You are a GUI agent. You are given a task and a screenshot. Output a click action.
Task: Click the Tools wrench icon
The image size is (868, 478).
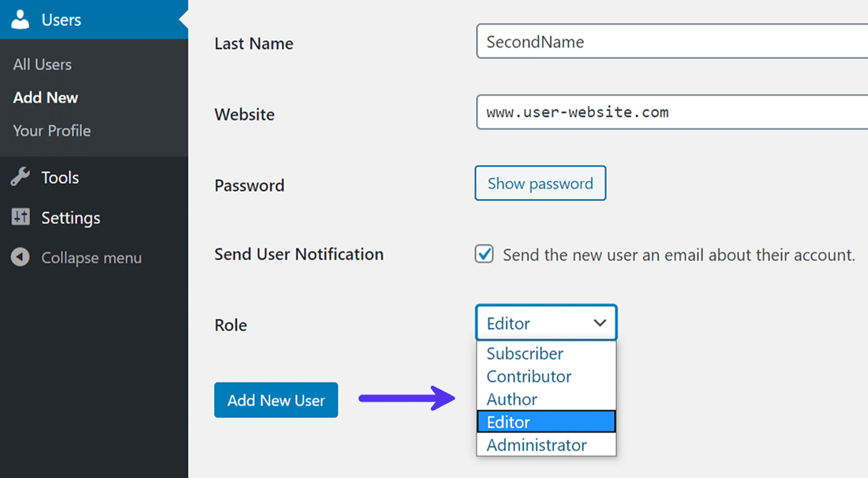click(21, 177)
